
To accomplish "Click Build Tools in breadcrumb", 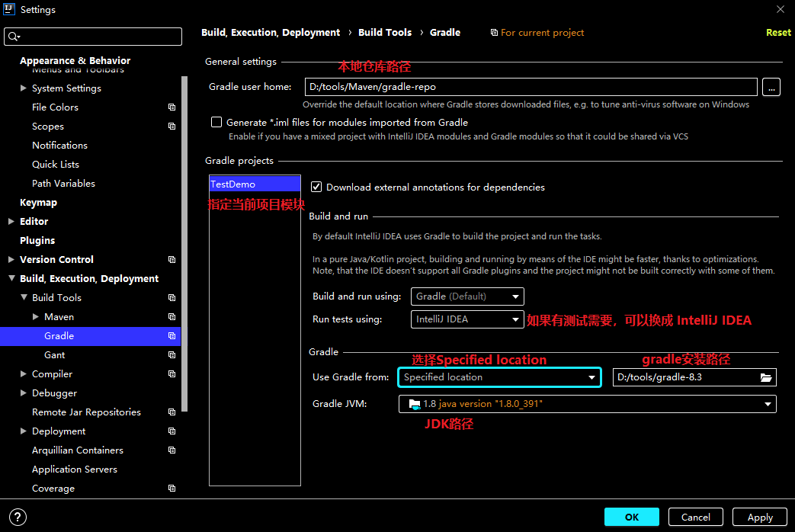I will point(385,33).
